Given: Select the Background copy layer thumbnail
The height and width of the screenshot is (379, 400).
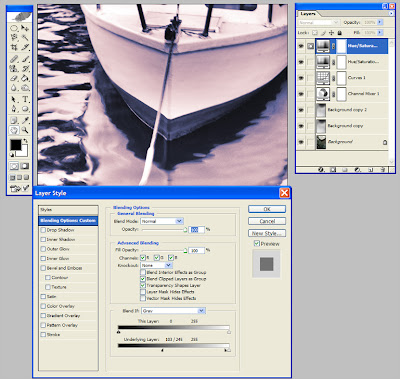Looking at the screenshot, I should point(321,126).
